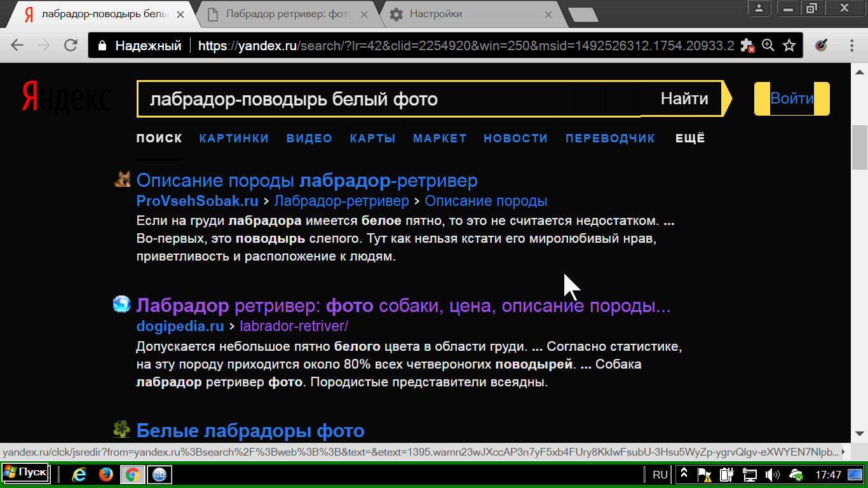Restore down the Chrome window

(x=811, y=8)
